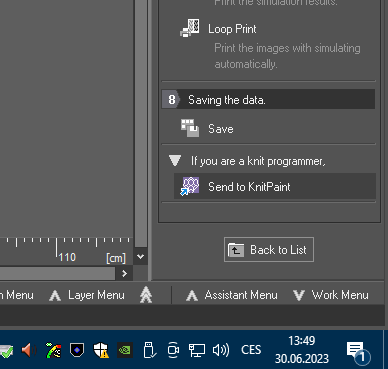Screen dimensions: 388x369
Task: Open the Assistant Menu
Action: pyautogui.click(x=241, y=295)
